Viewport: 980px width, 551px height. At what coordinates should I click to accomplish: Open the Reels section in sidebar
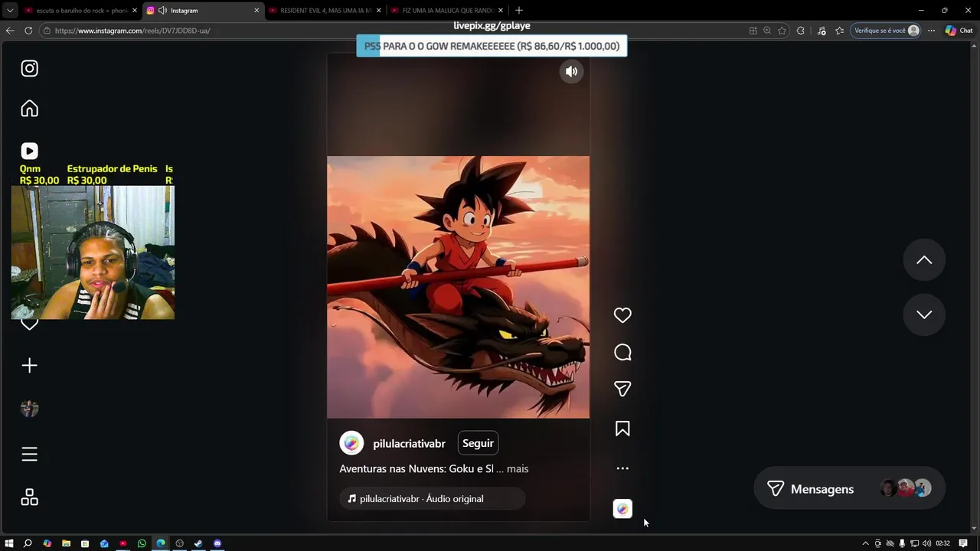click(x=29, y=152)
